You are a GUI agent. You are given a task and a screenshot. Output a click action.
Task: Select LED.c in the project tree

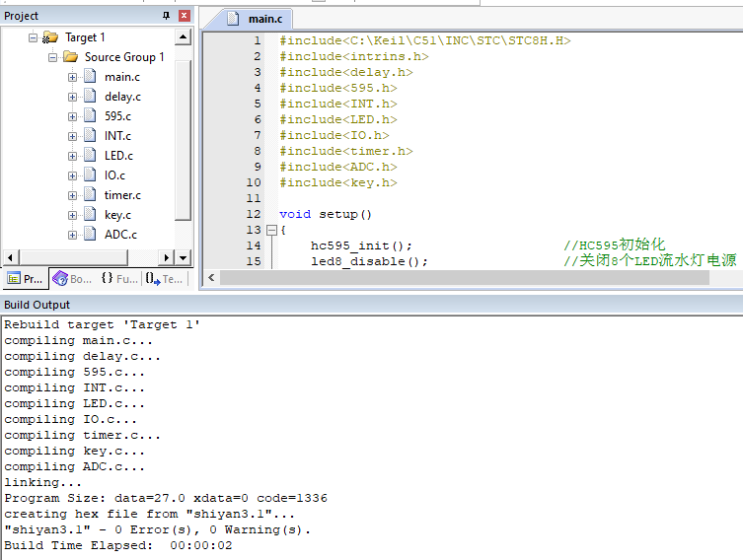pos(118,156)
